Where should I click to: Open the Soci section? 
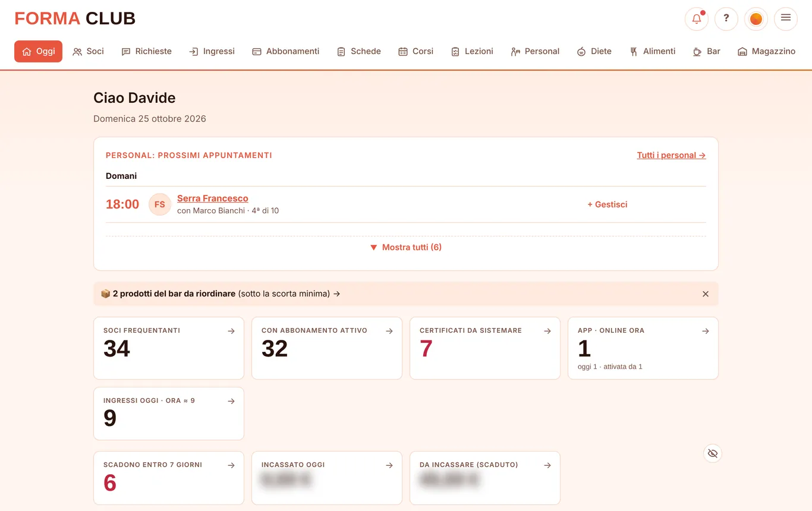[x=88, y=51]
